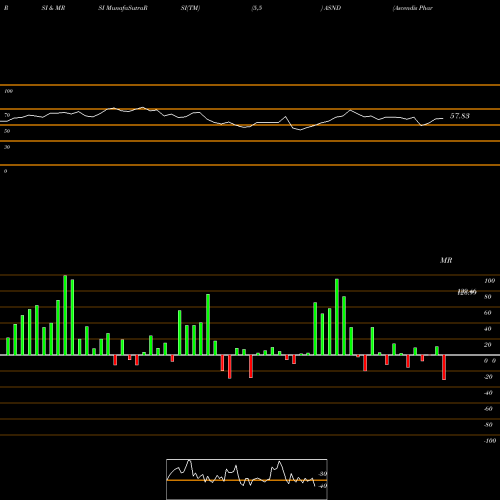Click the RSI axis label 50

coord(7,131)
